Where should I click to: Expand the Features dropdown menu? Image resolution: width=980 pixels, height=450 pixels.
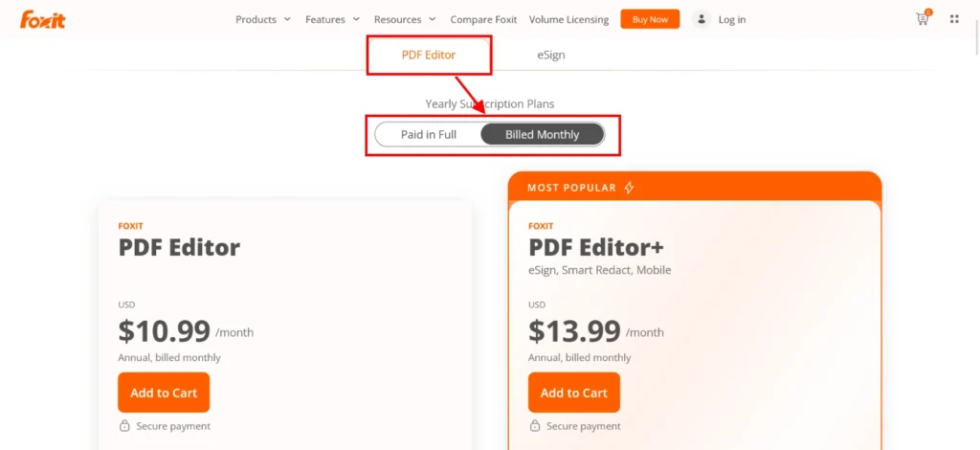click(x=332, y=19)
